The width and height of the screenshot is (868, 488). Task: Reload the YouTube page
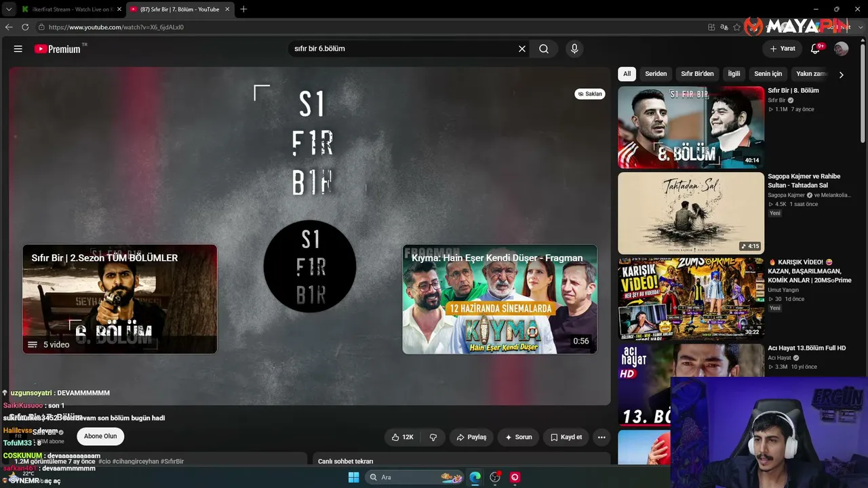pyautogui.click(x=25, y=27)
